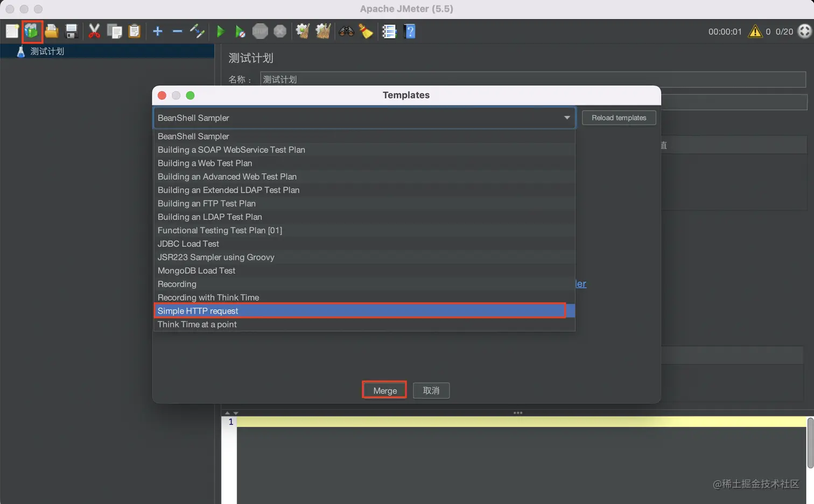
Task: Close the Templates dialog with red button
Action: point(162,95)
